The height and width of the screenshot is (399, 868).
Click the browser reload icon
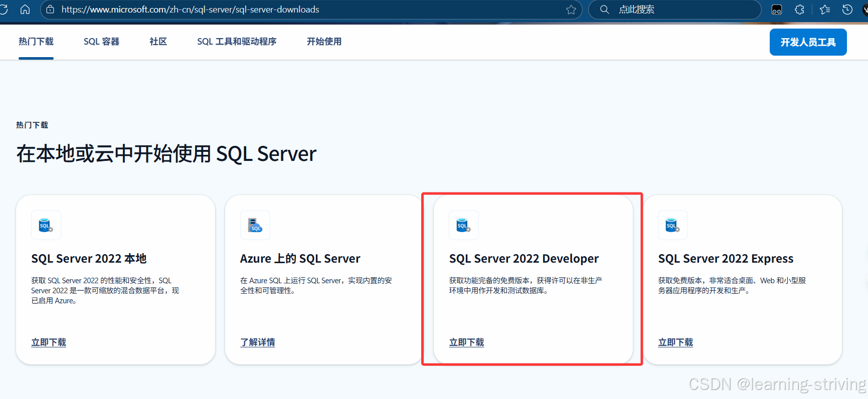(4, 10)
